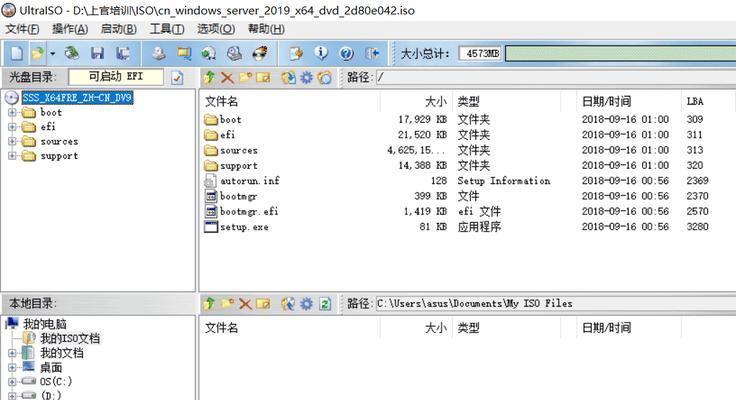Click the boot info checkmark document icon
This screenshot has height=400, width=736.
177,77
